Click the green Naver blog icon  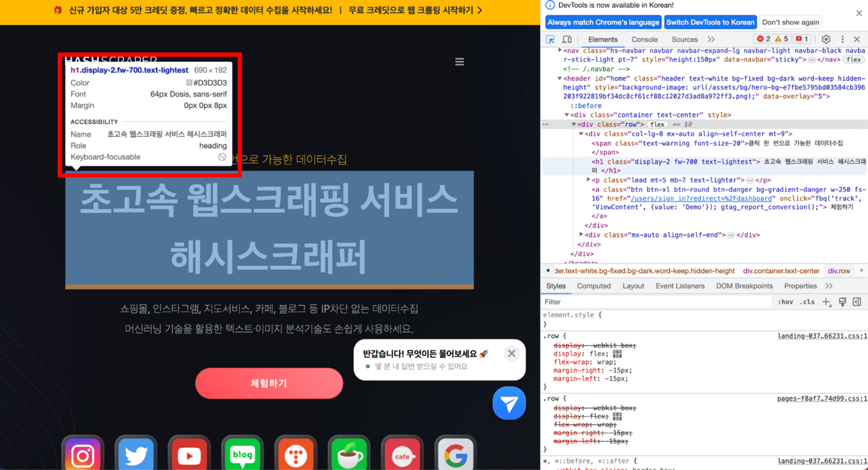(243, 455)
